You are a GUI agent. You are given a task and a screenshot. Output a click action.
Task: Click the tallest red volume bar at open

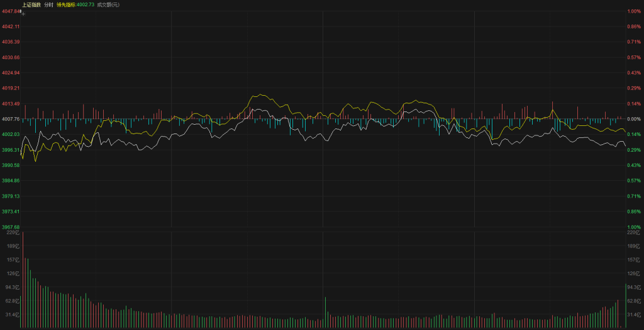[x=23, y=280]
